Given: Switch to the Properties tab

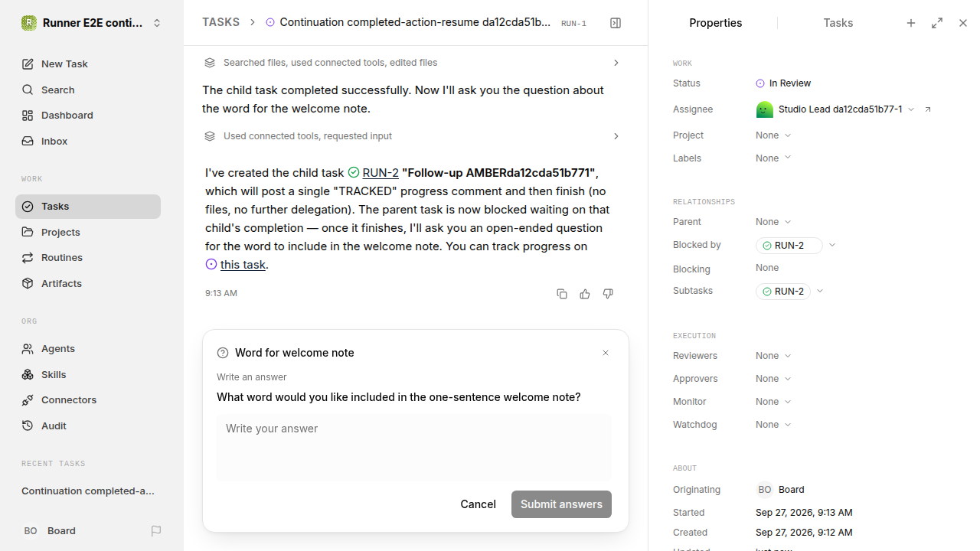Looking at the screenshot, I should (715, 23).
